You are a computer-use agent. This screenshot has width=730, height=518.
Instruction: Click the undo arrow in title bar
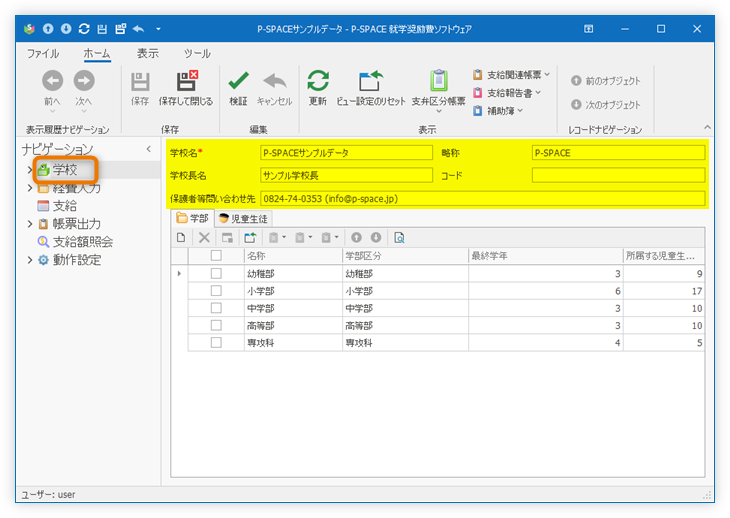tap(139, 29)
